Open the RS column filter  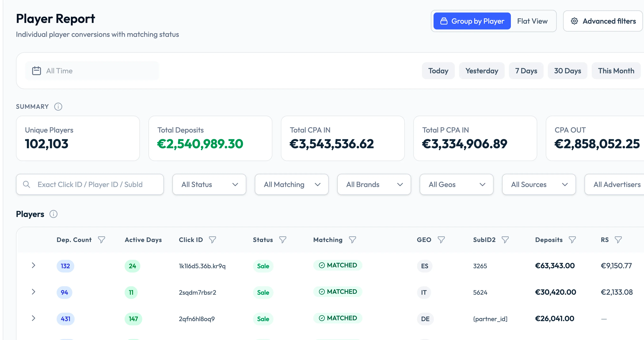tap(618, 240)
